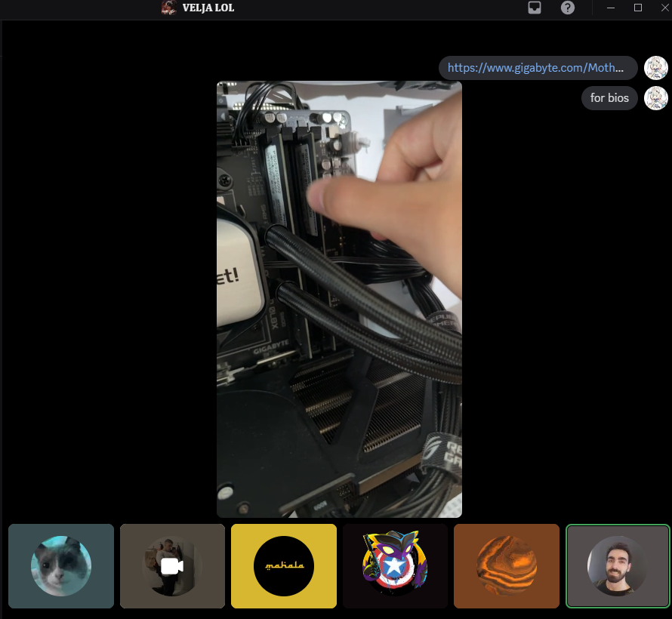Image resolution: width=672 pixels, height=619 pixels.
Task: Click the Gigabyte link message bubble
Action: (x=538, y=68)
